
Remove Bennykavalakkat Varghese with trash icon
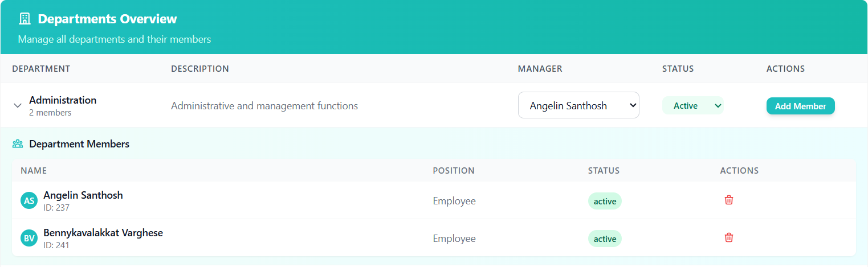[x=728, y=237]
